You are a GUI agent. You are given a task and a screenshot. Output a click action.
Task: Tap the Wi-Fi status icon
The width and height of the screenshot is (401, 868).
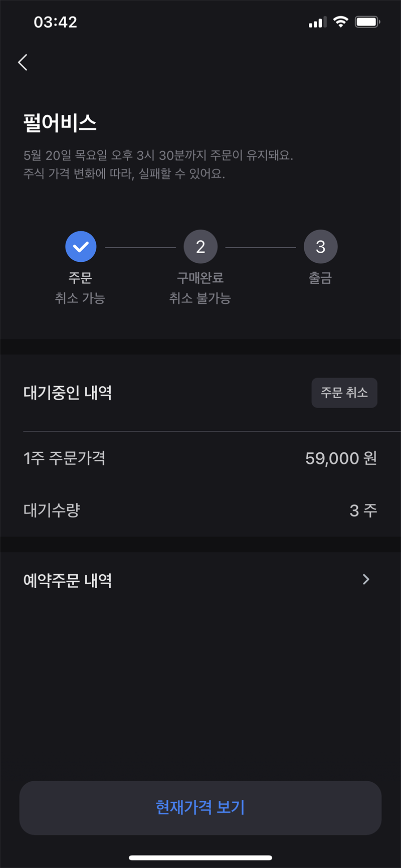click(x=341, y=22)
